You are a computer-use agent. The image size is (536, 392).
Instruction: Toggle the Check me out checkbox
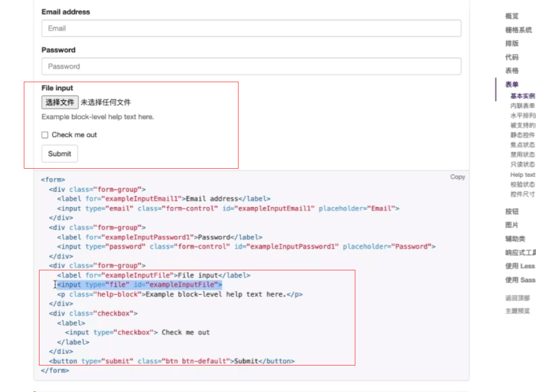[45, 135]
